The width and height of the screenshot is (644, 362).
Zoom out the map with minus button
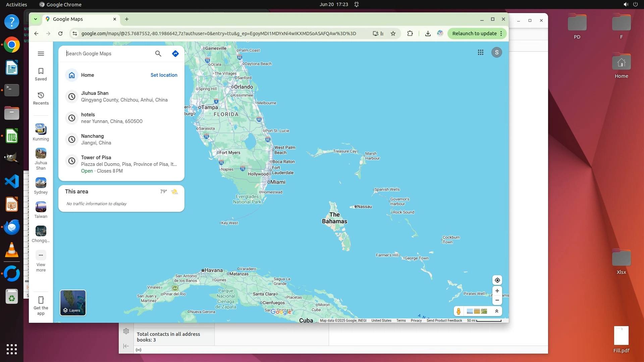497,300
